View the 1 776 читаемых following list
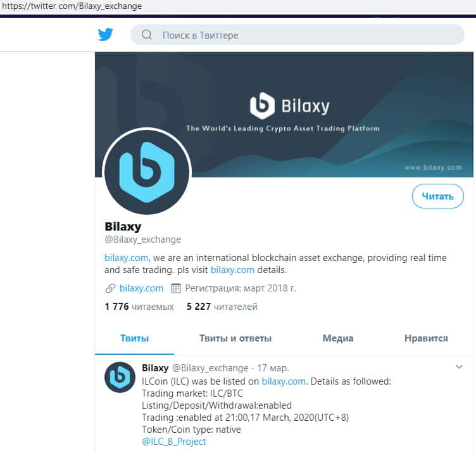The image size is (476, 453). click(139, 306)
